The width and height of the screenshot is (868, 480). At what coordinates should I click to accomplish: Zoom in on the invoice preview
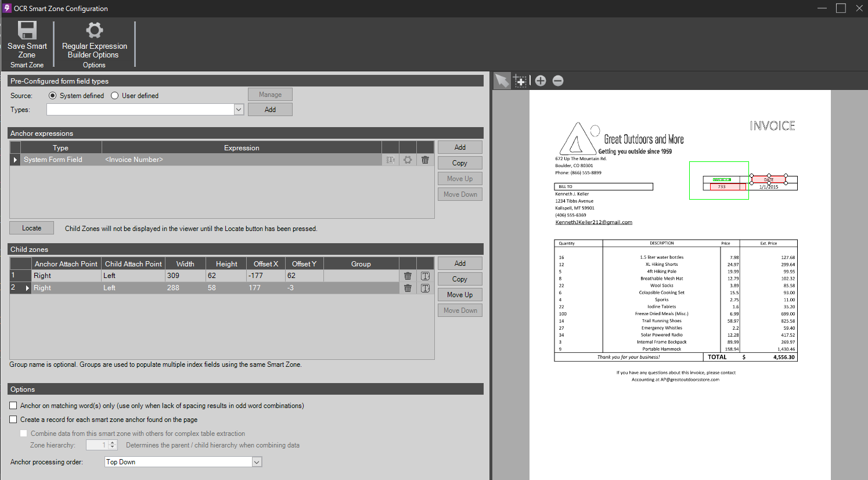541,81
